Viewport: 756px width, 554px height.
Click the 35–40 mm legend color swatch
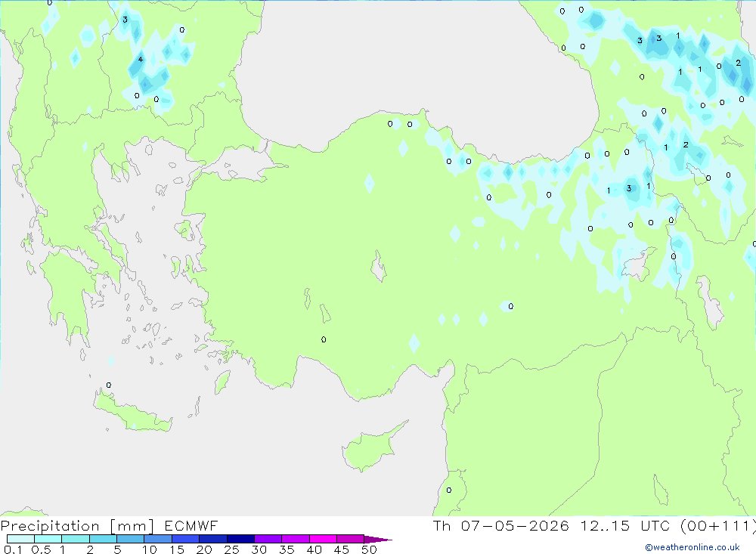pos(296,539)
